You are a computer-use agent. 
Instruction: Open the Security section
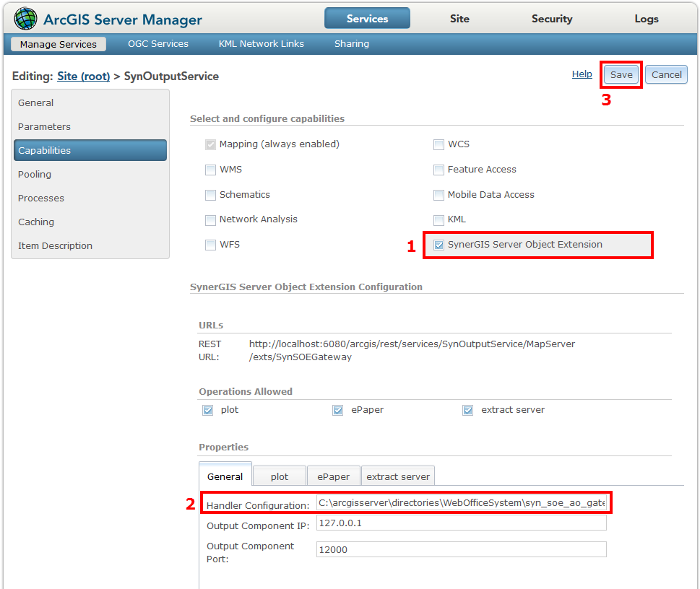551,19
